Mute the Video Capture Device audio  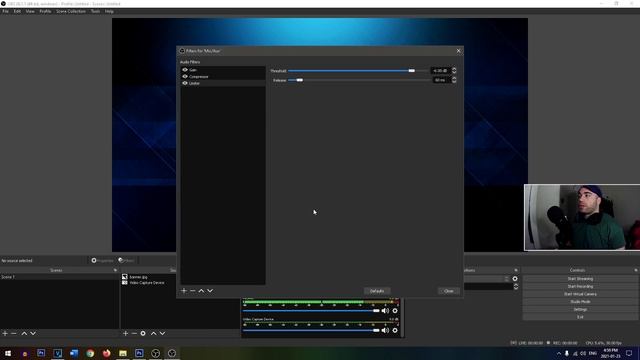pyautogui.click(x=385, y=330)
